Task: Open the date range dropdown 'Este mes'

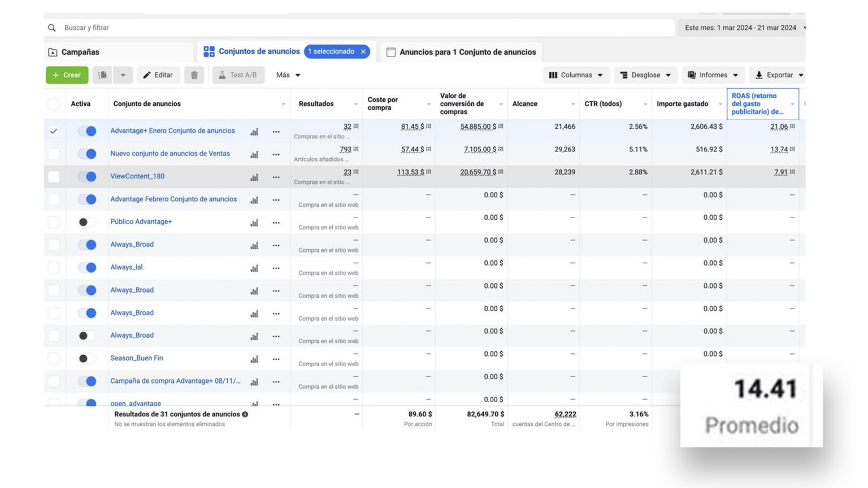Action: coord(742,28)
